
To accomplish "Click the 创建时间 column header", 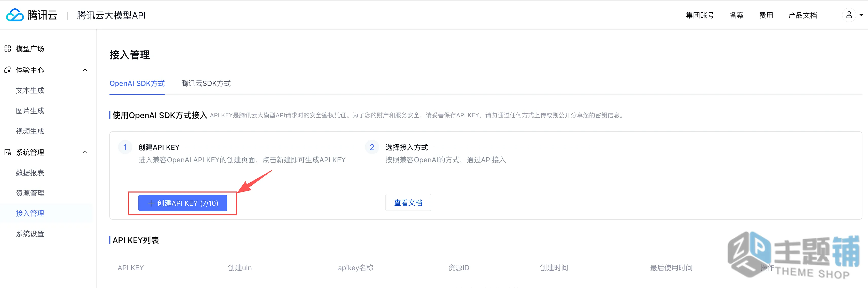I will pos(554,268).
